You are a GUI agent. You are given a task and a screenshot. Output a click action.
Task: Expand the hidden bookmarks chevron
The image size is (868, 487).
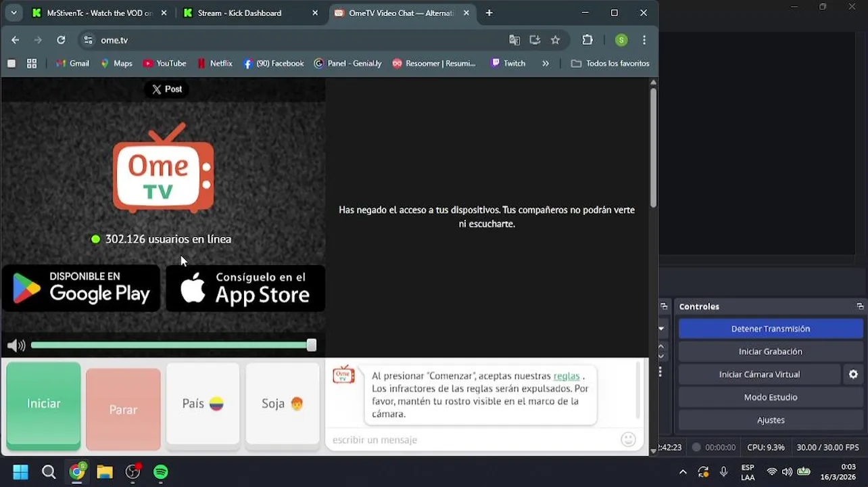click(546, 64)
